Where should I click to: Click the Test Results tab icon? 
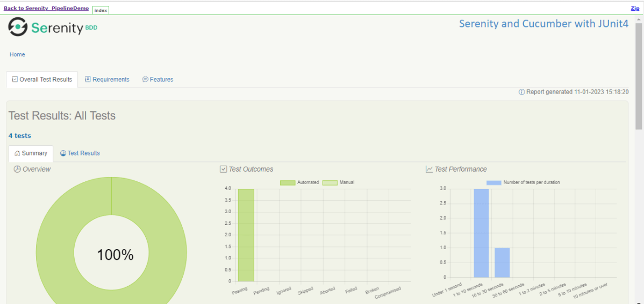click(x=63, y=153)
